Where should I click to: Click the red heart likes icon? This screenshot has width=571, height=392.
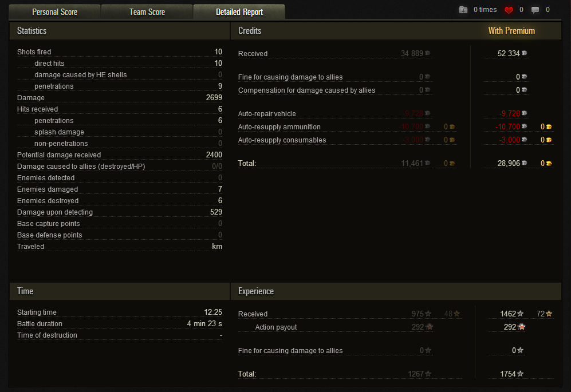click(509, 10)
